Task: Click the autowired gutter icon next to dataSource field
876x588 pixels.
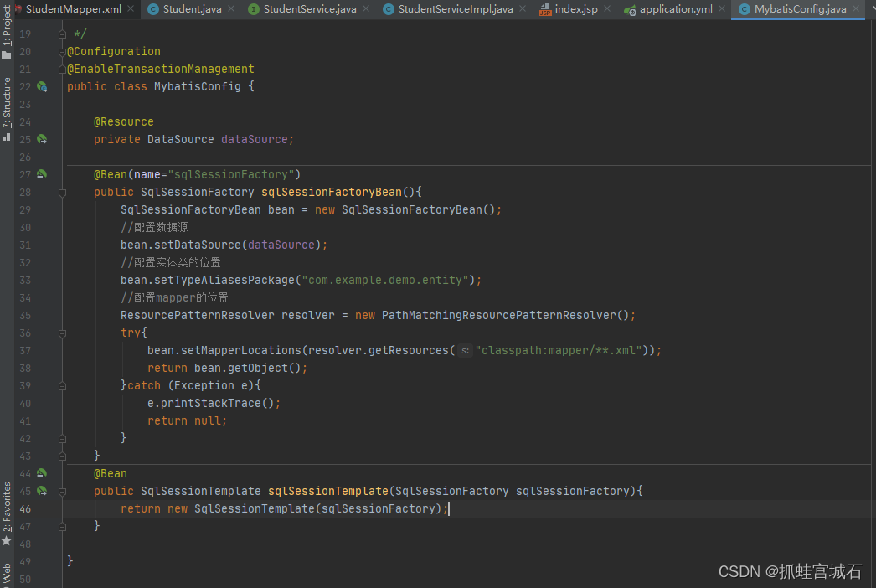Action: (x=43, y=139)
